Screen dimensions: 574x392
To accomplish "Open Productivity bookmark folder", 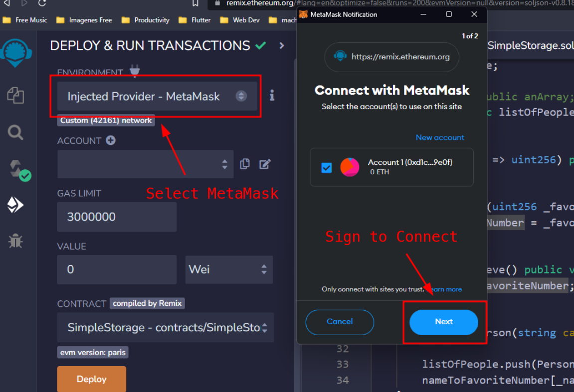I will coord(145,20).
